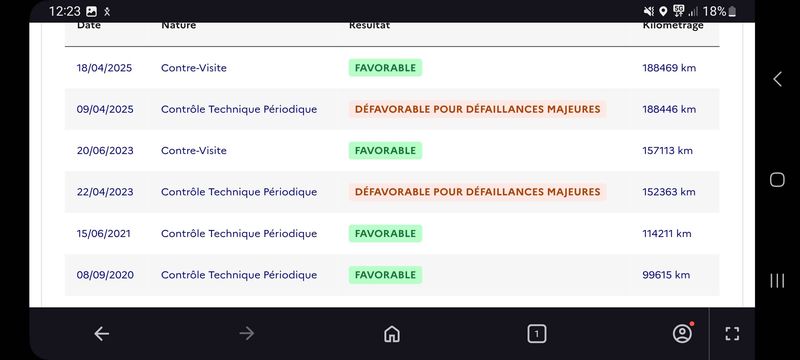The image size is (800, 360).
Task: Tap the location status bar icon
Action: point(663,11)
